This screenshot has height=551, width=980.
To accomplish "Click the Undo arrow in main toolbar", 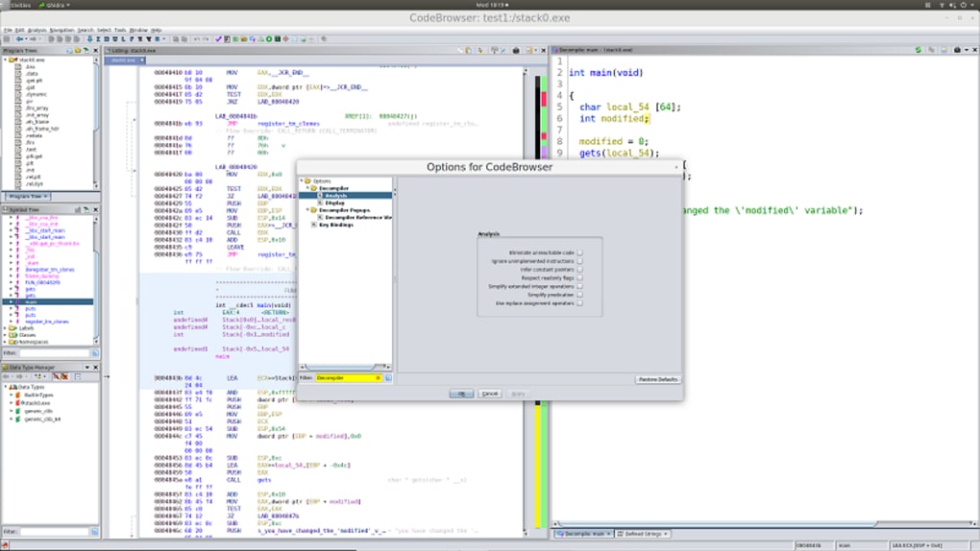I will [x=196, y=39].
